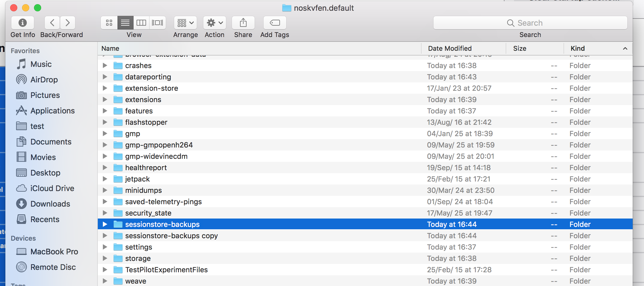The image size is (644, 286).
Task: Select Applications in the Favorites sidebar
Action: [52, 111]
